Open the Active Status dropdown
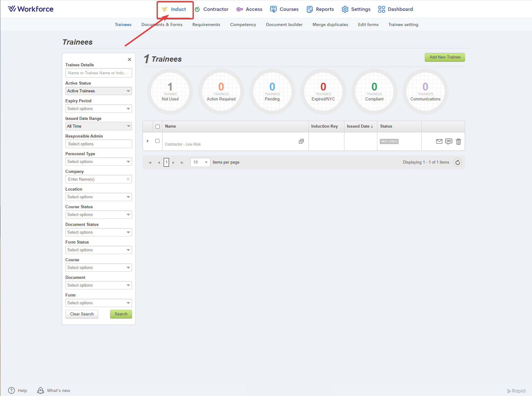Image resolution: width=532 pixels, height=396 pixels. tap(99, 91)
